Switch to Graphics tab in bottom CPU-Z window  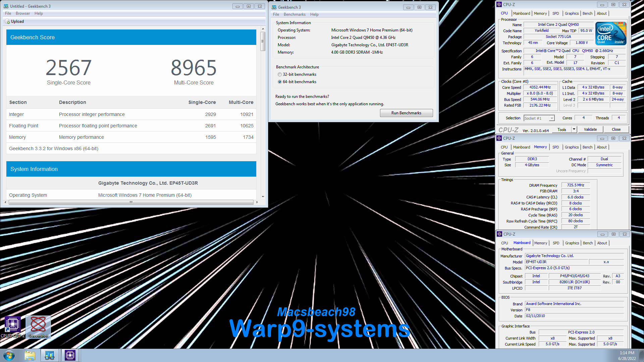pyautogui.click(x=572, y=243)
